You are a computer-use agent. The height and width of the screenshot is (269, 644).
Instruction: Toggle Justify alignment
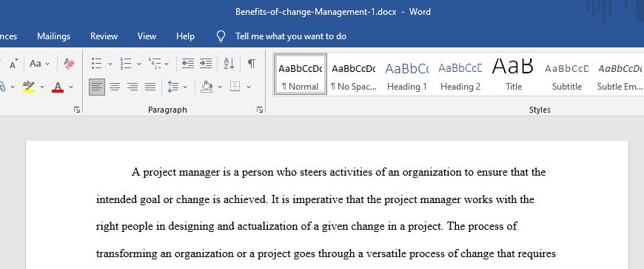[x=150, y=87]
